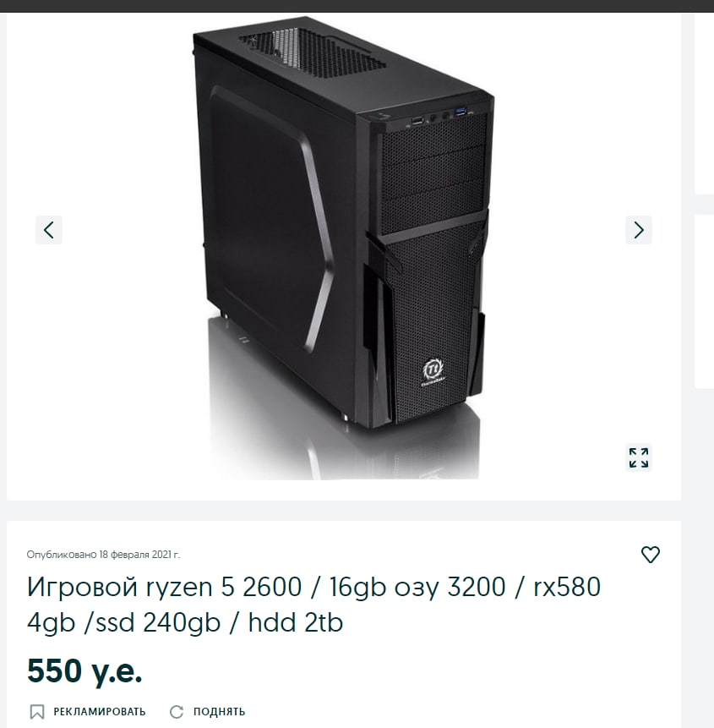Add listing to favorites with heart icon
Screen dimensions: 714x728
[x=650, y=555]
